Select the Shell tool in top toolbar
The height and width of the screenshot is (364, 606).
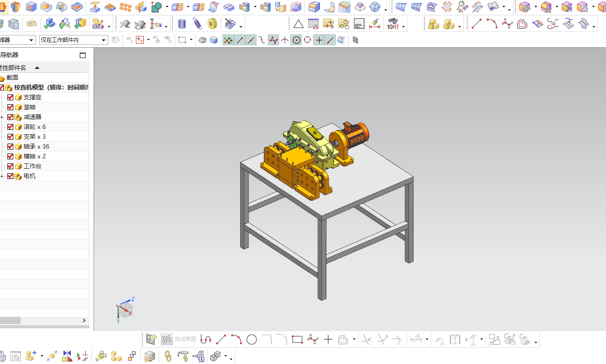[244, 7]
